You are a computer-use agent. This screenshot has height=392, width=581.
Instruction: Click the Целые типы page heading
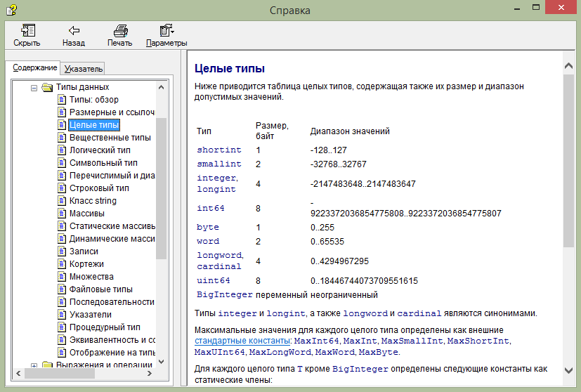[x=230, y=69]
